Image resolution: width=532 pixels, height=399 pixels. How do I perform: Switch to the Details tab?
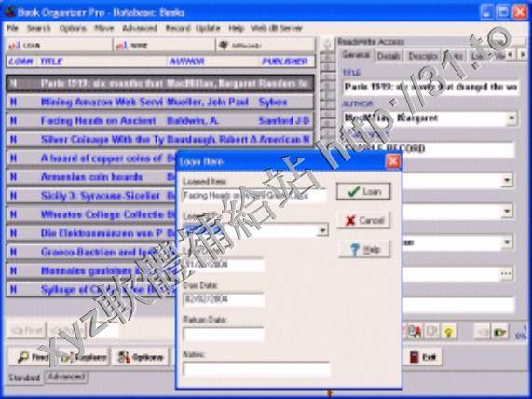tap(389, 56)
